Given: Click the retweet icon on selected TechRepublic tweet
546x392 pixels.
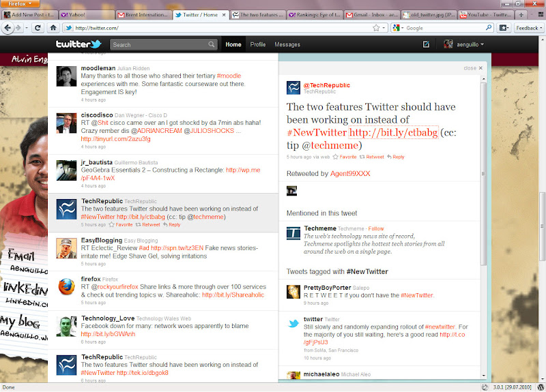Looking at the screenshot, I should (138, 225).
